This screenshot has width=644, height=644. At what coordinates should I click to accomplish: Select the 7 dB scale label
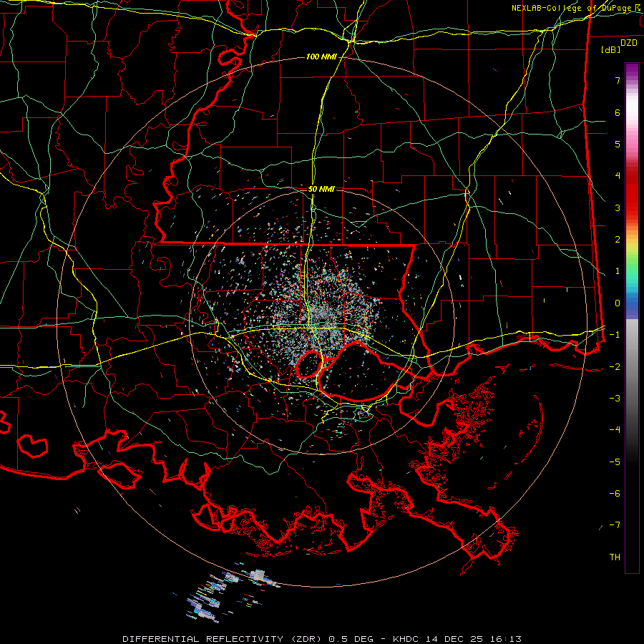[x=618, y=80]
